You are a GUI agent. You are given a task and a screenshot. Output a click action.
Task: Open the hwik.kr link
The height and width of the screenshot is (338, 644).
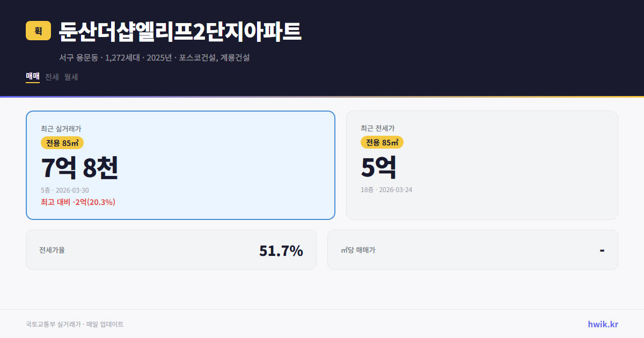pyautogui.click(x=602, y=324)
